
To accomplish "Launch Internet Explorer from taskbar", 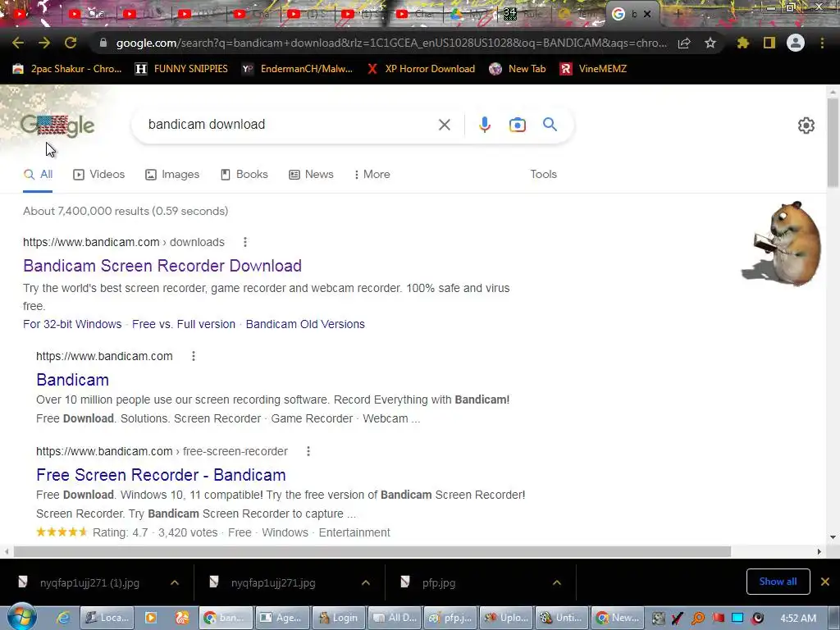I will [x=63, y=618].
